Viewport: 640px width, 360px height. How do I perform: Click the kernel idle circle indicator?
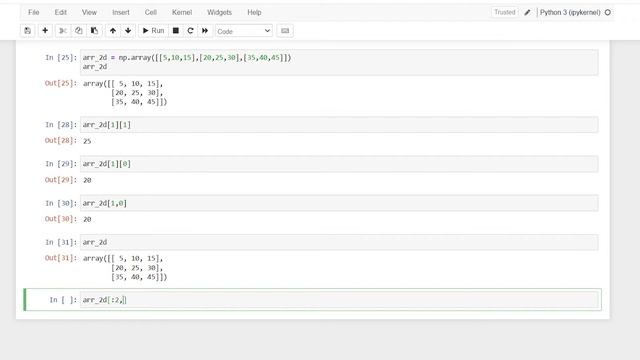608,12
